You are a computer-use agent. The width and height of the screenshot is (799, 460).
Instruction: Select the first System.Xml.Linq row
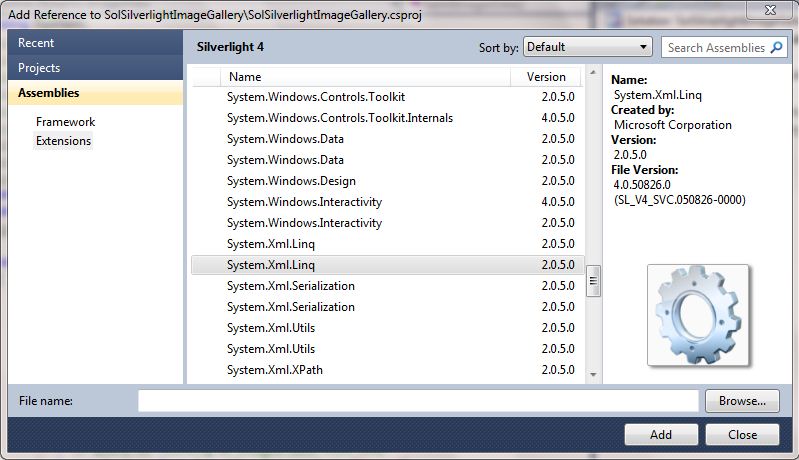pos(388,243)
